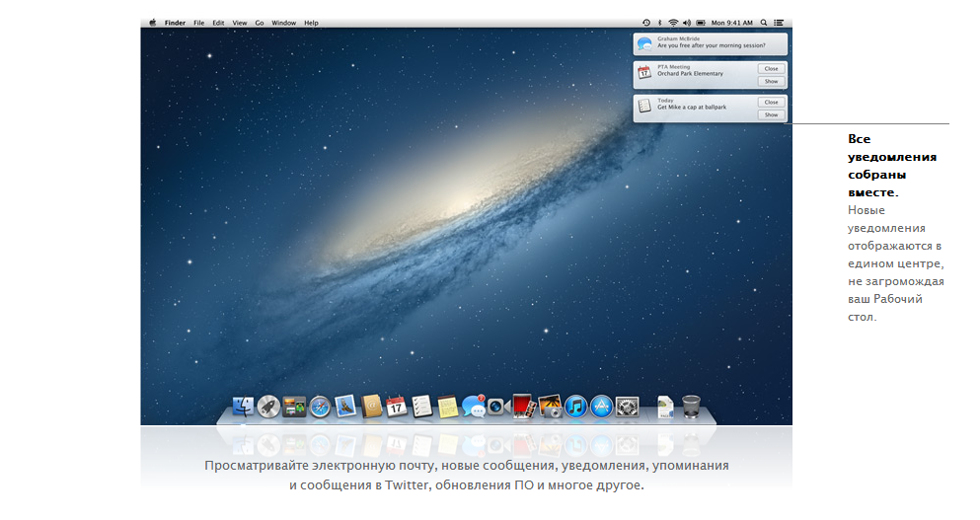Open Messages icon with badge in Dock

click(x=473, y=407)
